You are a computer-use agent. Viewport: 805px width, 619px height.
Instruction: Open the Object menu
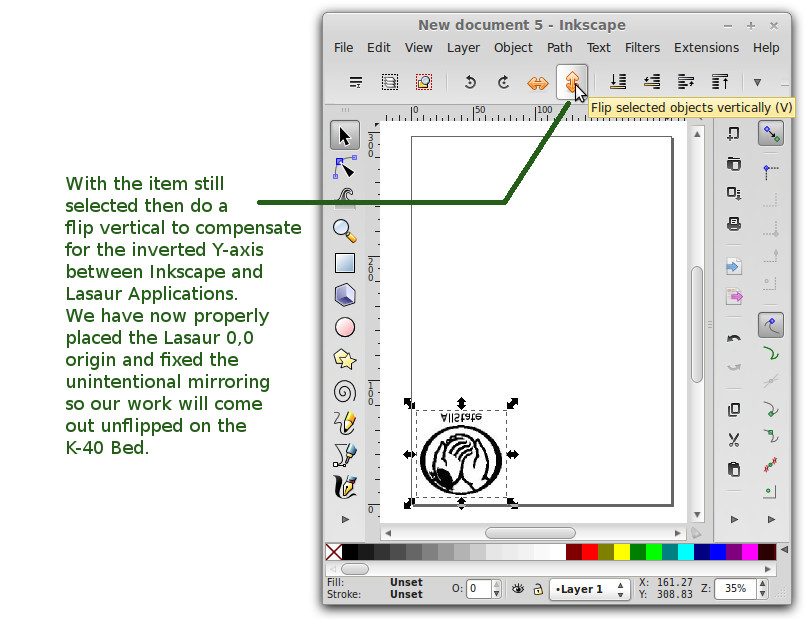pyautogui.click(x=513, y=48)
